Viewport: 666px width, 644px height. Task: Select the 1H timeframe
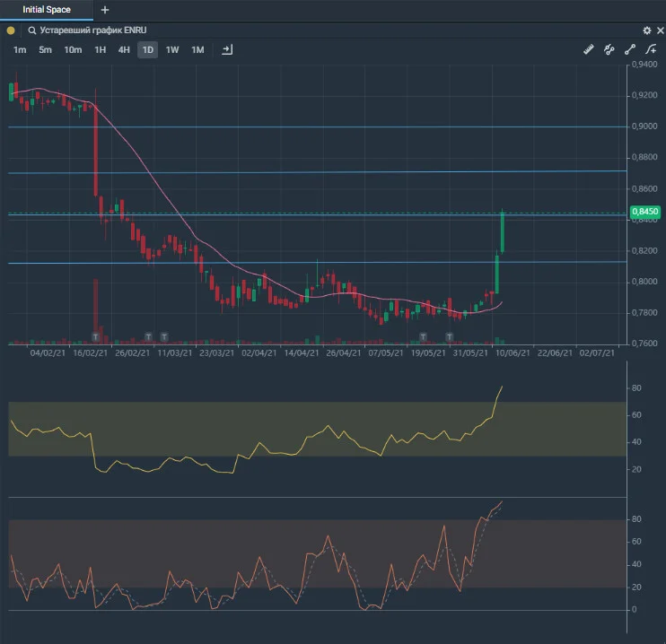pos(100,49)
